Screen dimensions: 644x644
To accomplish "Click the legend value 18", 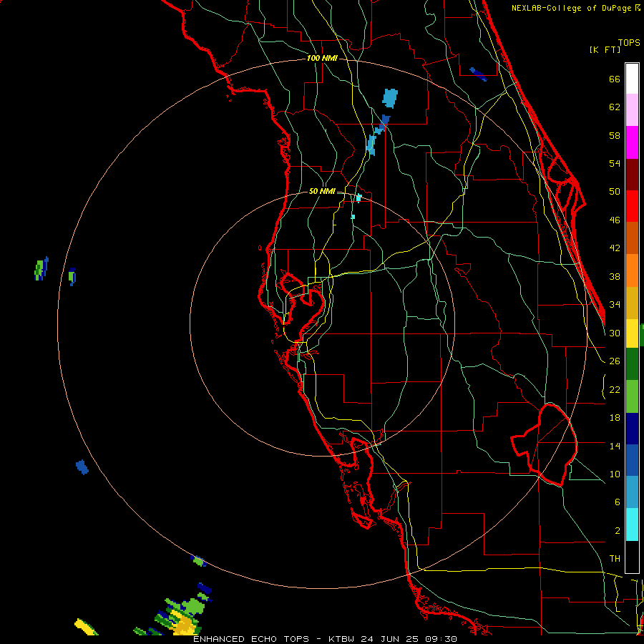I will click(x=615, y=418).
